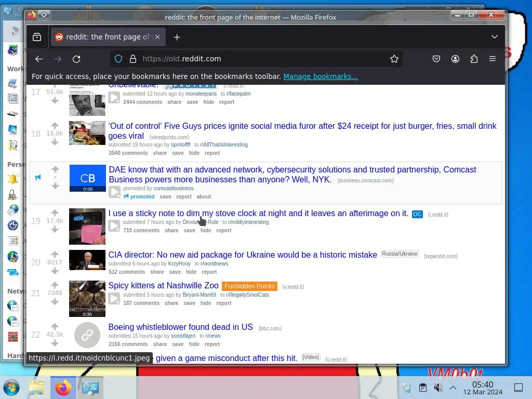
Task: Open the CIA director post thumbnail
Action: pyautogui.click(x=87, y=260)
